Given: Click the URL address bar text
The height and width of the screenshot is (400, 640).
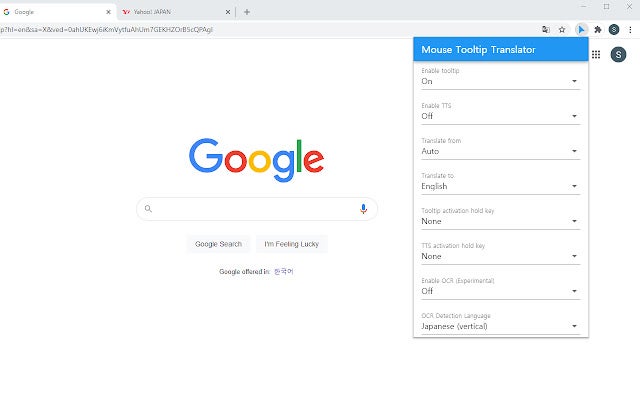Looking at the screenshot, I should 106,29.
